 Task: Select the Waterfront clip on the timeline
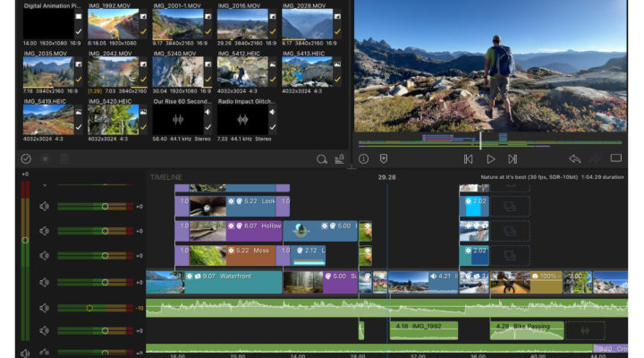point(214,282)
